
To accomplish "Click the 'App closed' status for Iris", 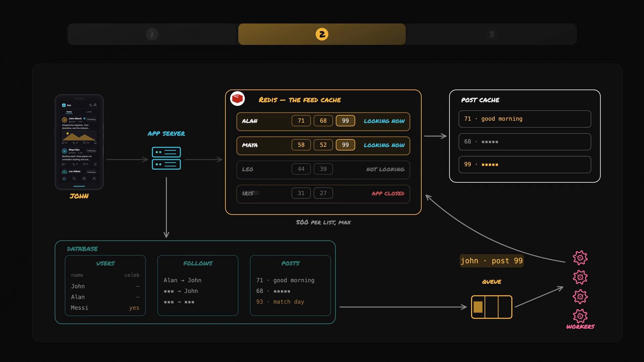I will tap(388, 193).
